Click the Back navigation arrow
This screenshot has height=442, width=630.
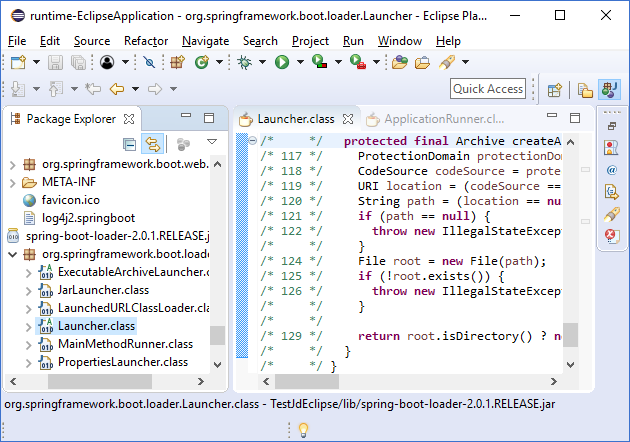tap(117, 88)
